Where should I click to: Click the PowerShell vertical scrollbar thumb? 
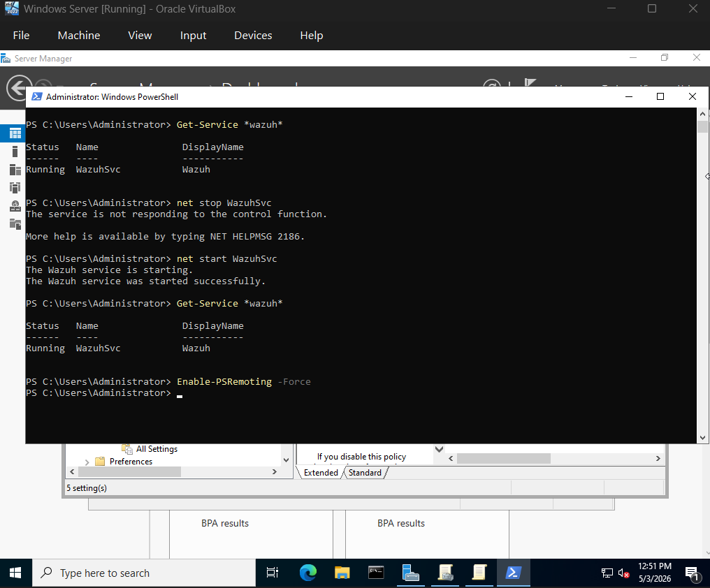click(x=702, y=126)
